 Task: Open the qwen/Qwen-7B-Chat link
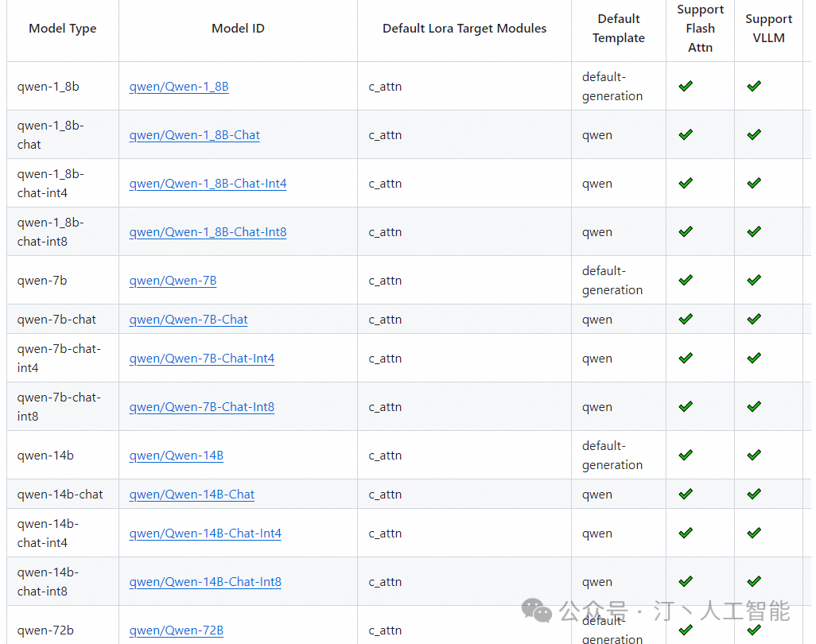pyautogui.click(x=188, y=320)
